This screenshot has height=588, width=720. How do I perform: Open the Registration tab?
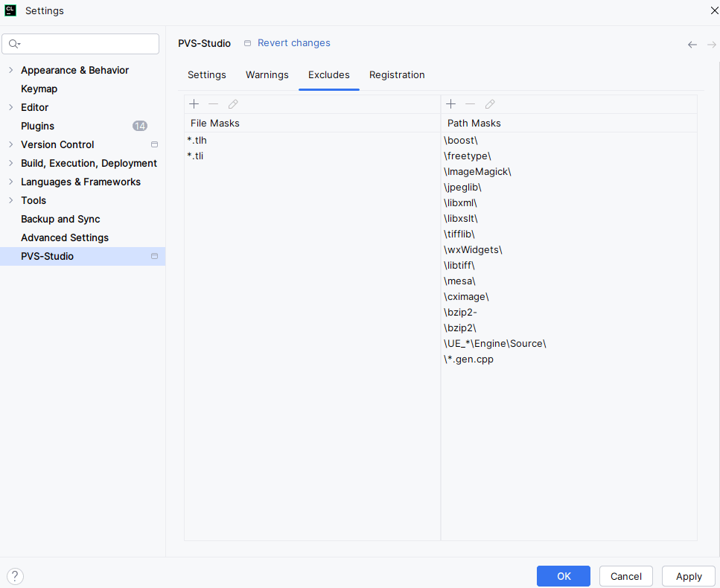[x=397, y=75]
